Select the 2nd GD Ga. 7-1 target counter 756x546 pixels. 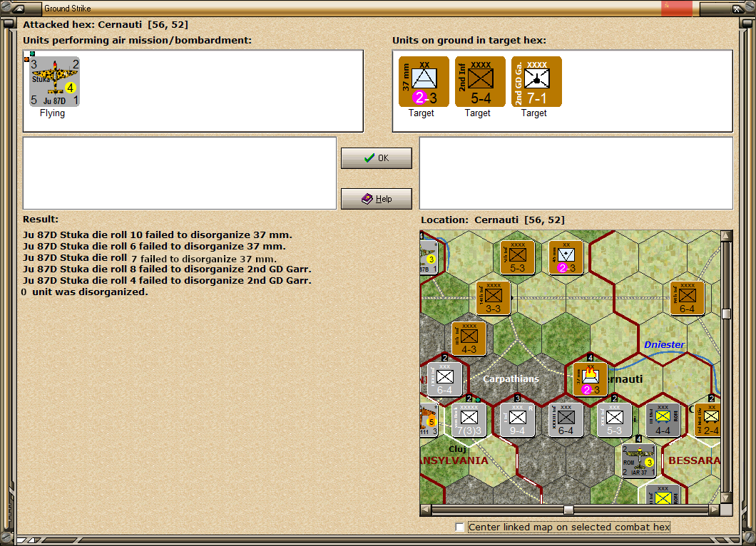536,81
